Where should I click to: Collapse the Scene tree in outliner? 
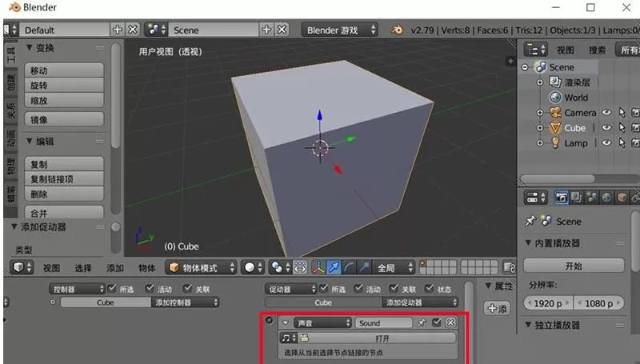(x=526, y=67)
